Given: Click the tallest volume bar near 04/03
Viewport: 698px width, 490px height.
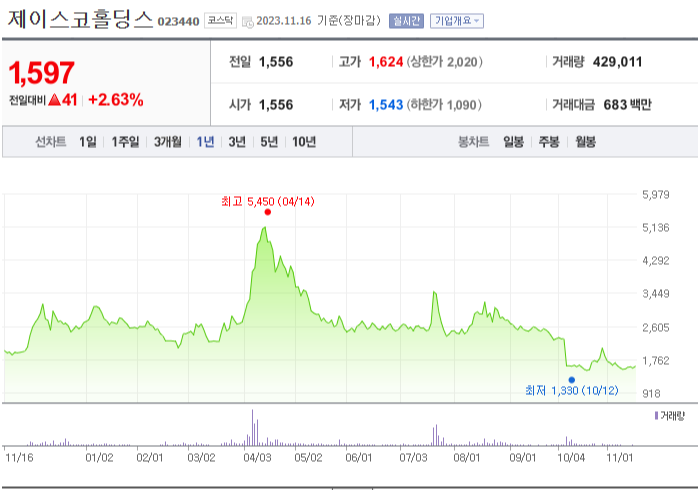Looking at the screenshot, I should pos(252,427).
